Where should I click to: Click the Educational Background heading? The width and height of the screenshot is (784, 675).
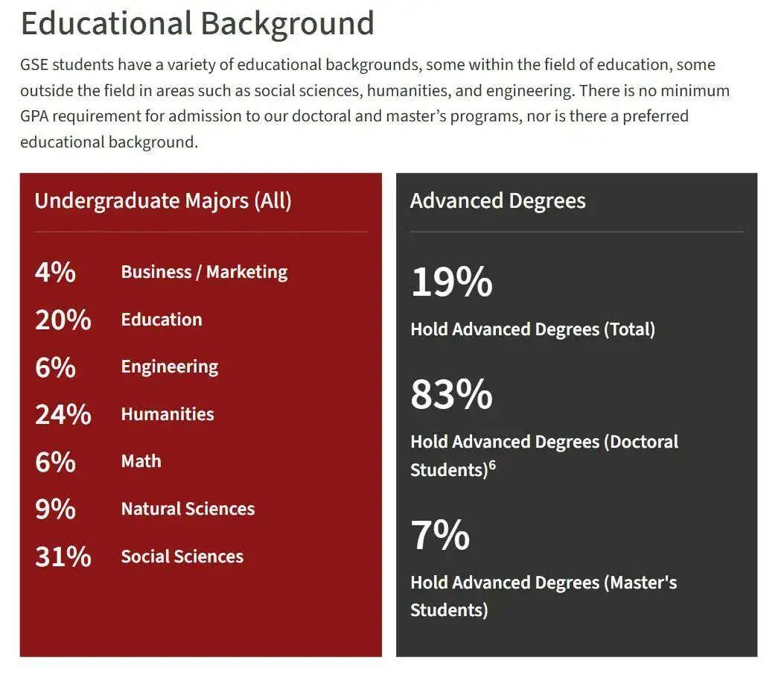click(x=197, y=24)
